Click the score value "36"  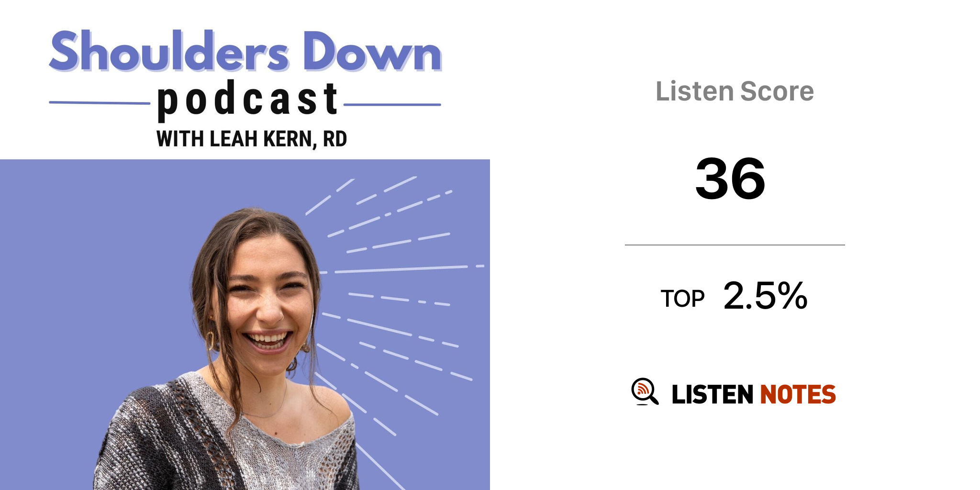(x=731, y=178)
